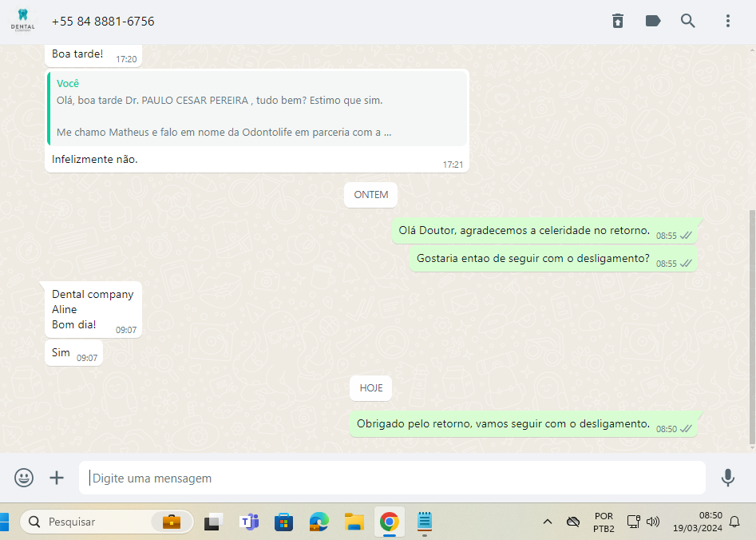This screenshot has height=540, width=756.
Task: Open the quoted 'Você' reply message
Action: tap(258, 108)
